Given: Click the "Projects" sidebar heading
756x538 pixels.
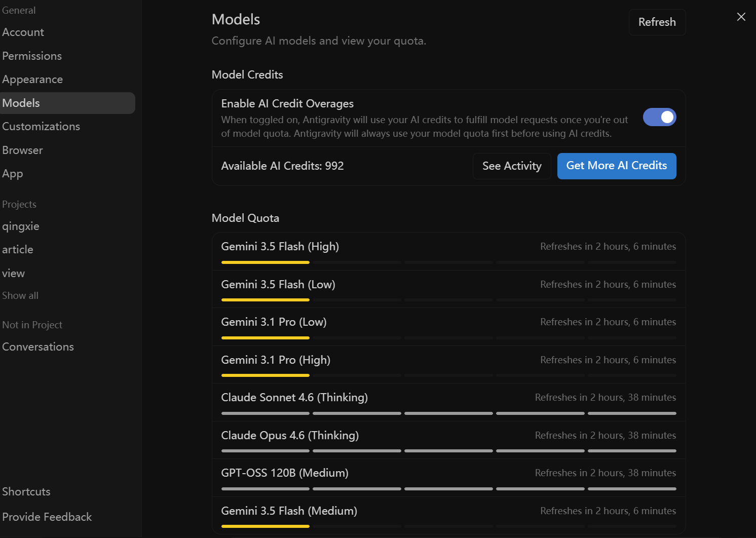Looking at the screenshot, I should [x=19, y=204].
